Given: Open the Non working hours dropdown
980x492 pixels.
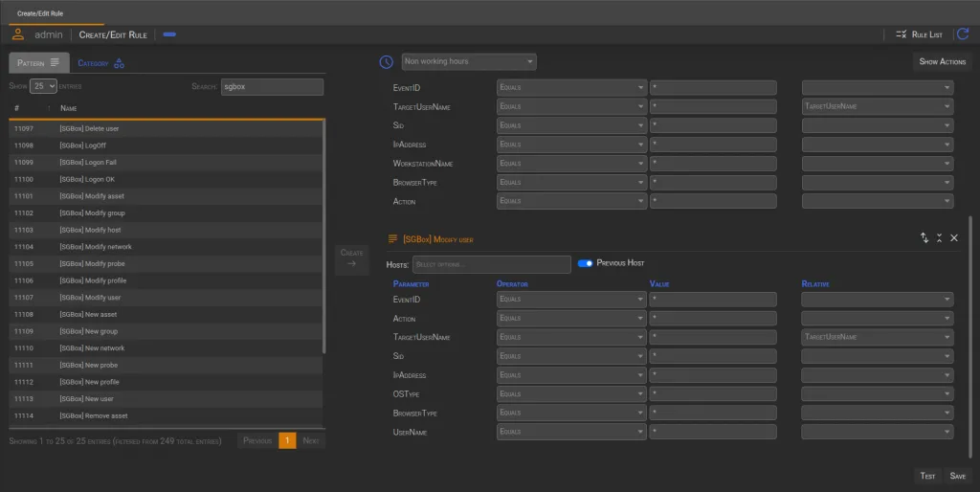Looking at the screenshot, I should (x=469, y=61).
